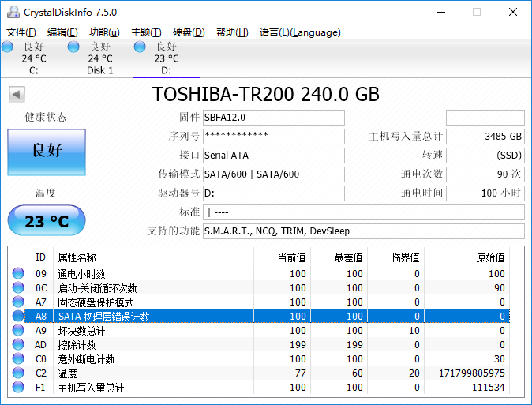Click the 临界值 column header
532x405 pixels.
[395, 257]
